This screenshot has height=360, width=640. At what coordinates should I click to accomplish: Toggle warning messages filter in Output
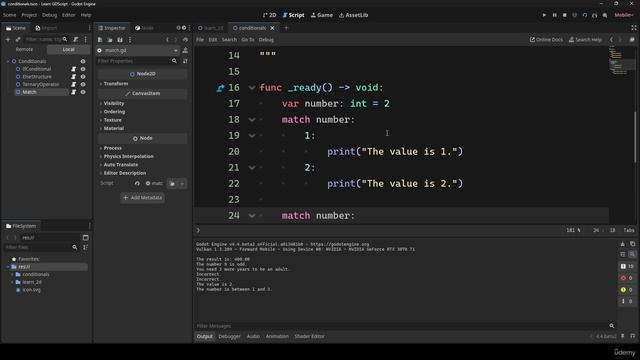pyautogui.click(x=627, y=290)
